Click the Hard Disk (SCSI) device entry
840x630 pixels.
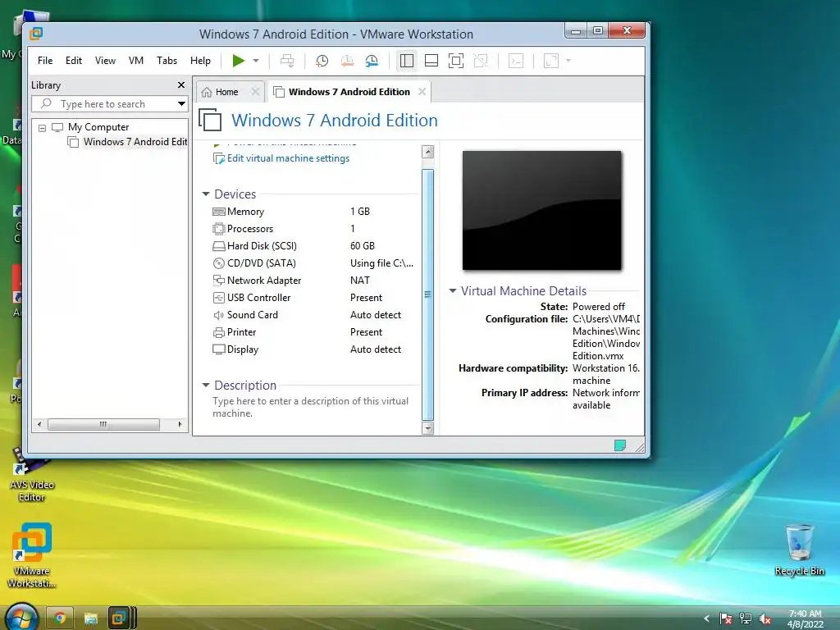[x=262, y=246]
